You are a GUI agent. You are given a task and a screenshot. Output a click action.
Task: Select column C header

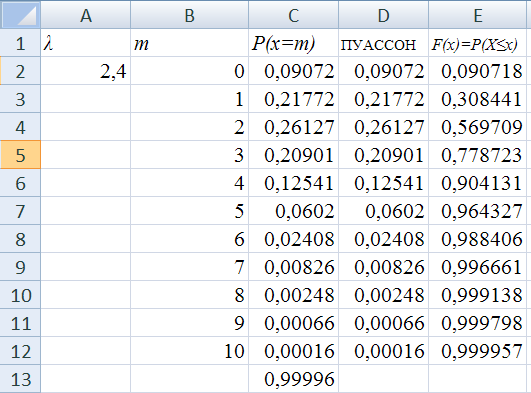pos(293,15)
